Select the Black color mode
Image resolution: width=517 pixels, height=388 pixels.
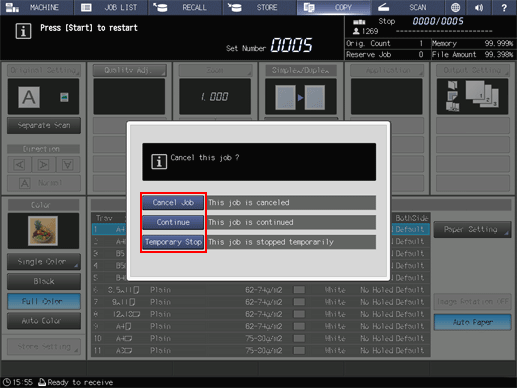44,281
